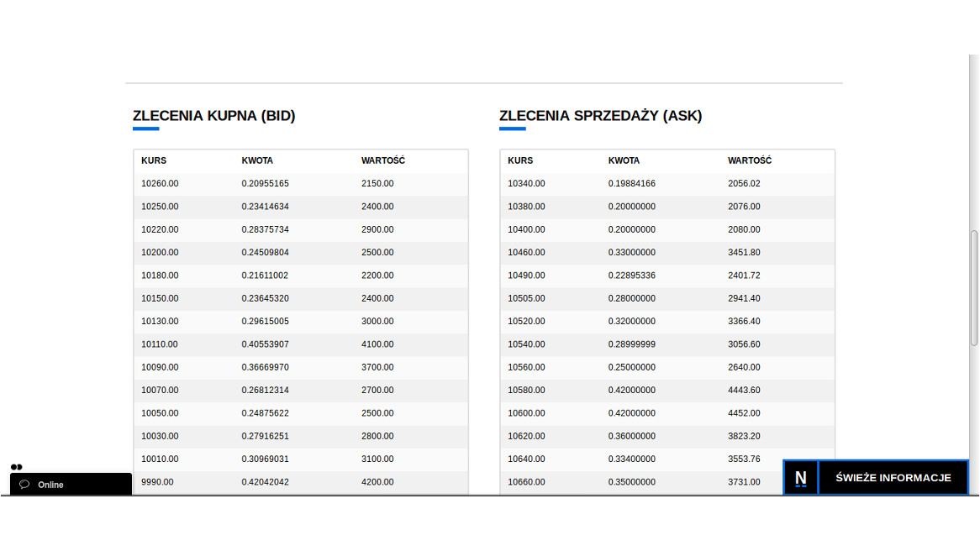Select ask rate 10600.00
Image resolution: width=980 pixels, height=551 pixels.
point(526,413)
